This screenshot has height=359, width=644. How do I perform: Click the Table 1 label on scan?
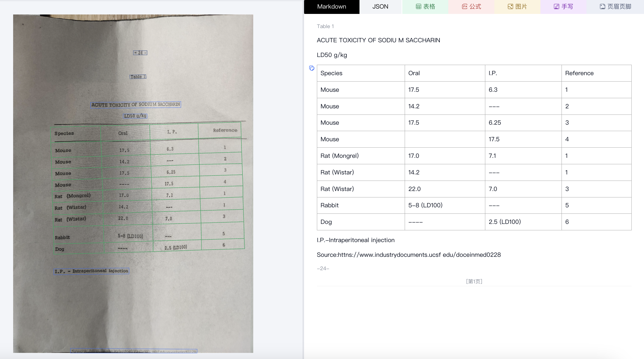[x=138, y=77]
